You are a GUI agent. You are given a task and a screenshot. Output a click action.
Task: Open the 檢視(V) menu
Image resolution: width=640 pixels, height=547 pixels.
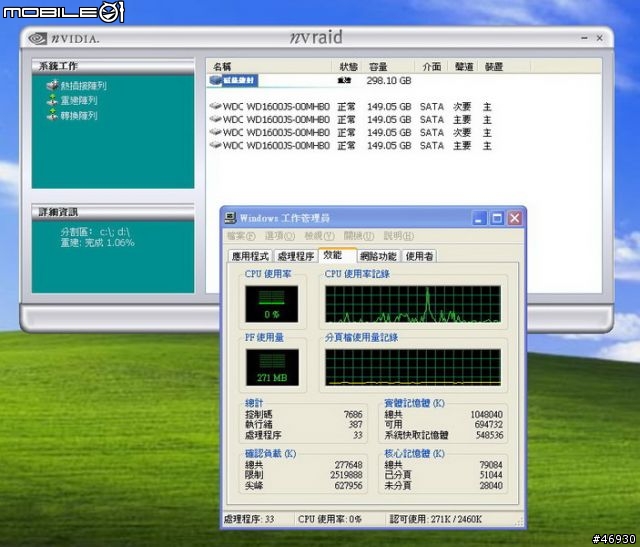coord(319,236)
